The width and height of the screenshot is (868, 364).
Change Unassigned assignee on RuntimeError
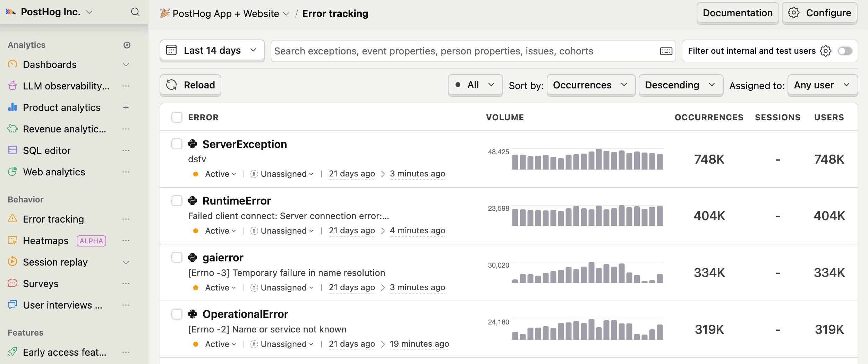282,231
